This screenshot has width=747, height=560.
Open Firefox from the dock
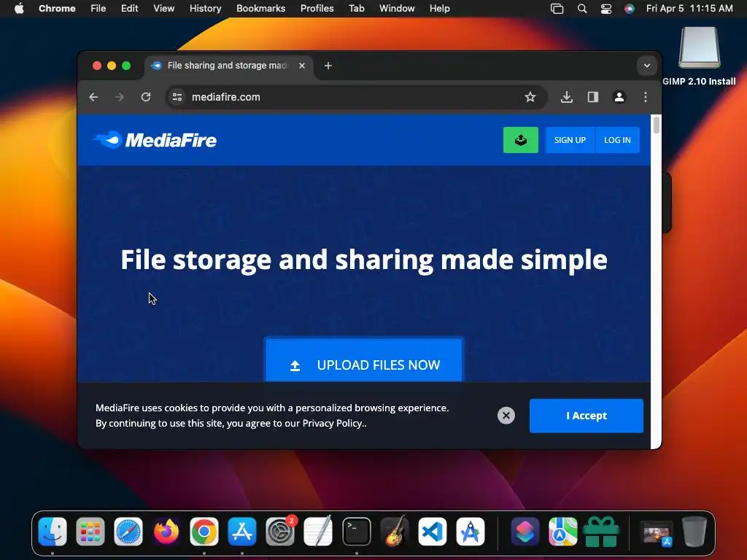coord(166,532)
